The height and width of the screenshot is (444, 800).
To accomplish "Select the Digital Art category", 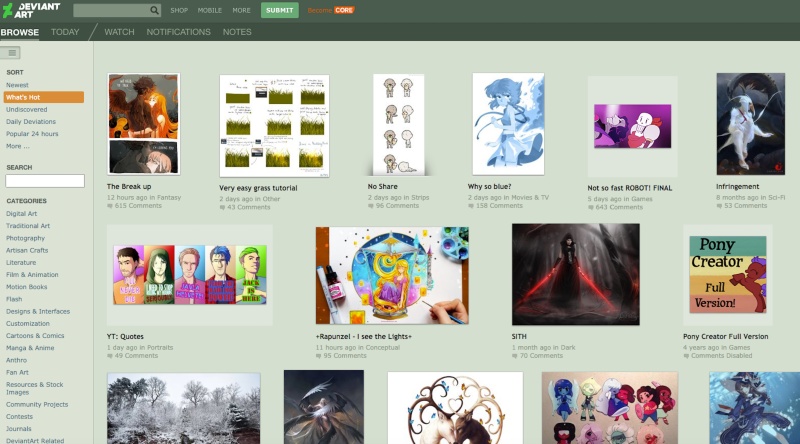I will [21, 214].
